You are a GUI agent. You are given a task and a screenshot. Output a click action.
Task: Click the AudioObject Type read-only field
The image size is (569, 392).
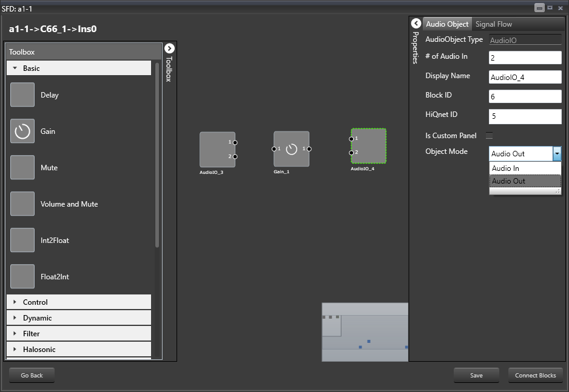[525, 40]
